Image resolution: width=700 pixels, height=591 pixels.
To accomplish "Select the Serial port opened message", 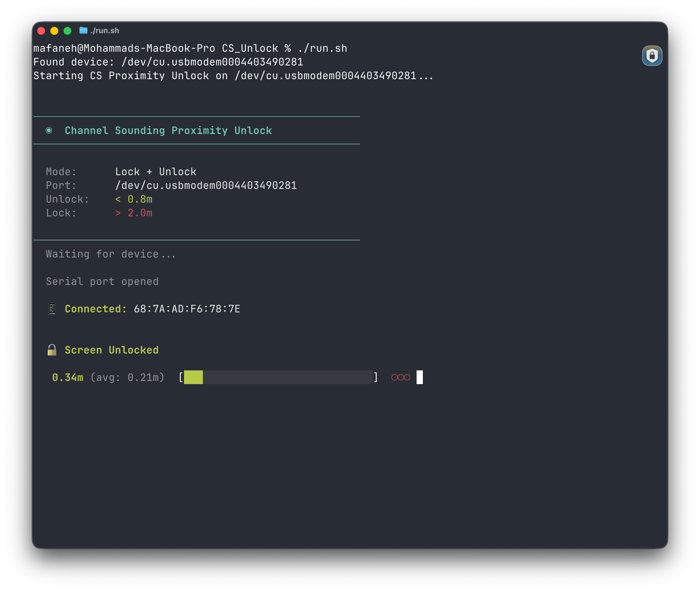I will pyautogui.click(x=102, y=281).
